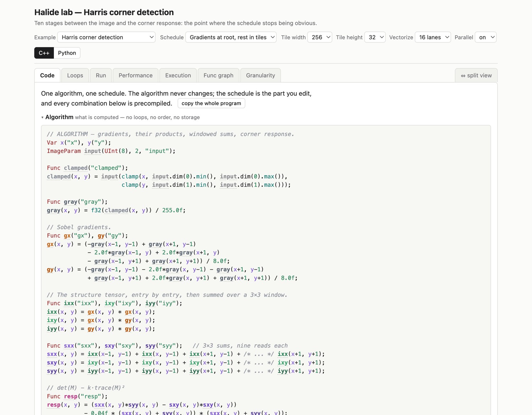Open the Func graph tab
The image size is (532, 415).
218,75
